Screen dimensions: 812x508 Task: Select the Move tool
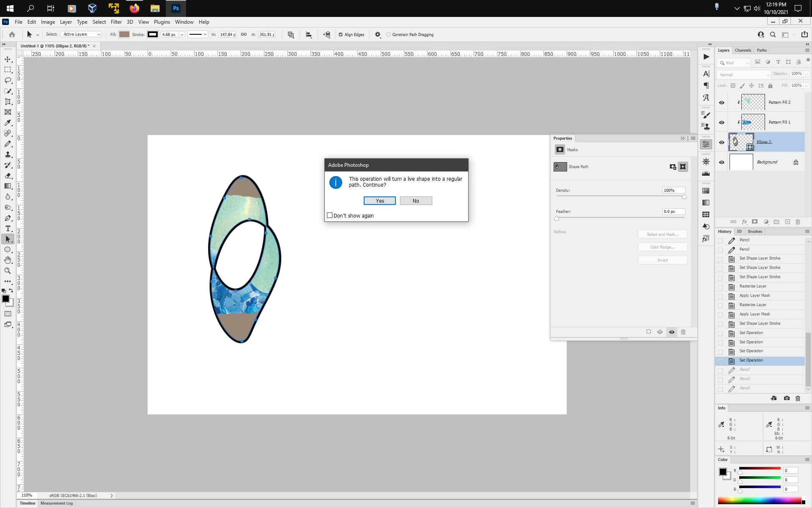pos(8,59)
